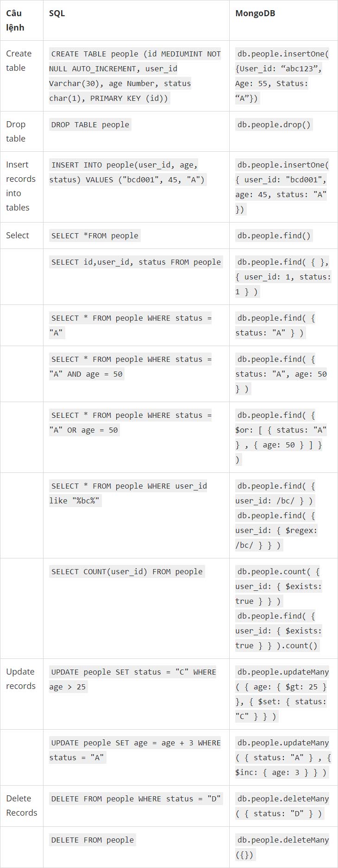This screenshot has height=868, width=338.
Task: Click the Update records row label
Action: pos(21,679)
